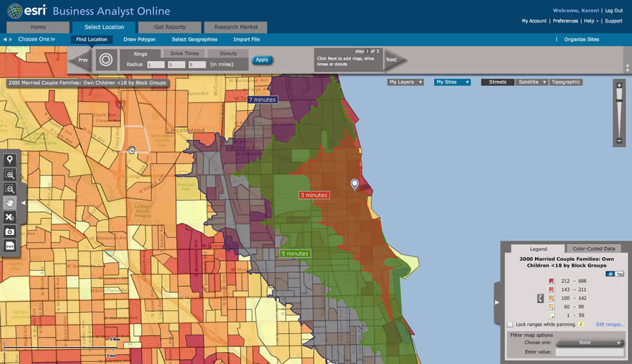Image resolution: width=632 pixels, height=364 pixels.
Task: Open Preferences link
Action: [565, 21]
